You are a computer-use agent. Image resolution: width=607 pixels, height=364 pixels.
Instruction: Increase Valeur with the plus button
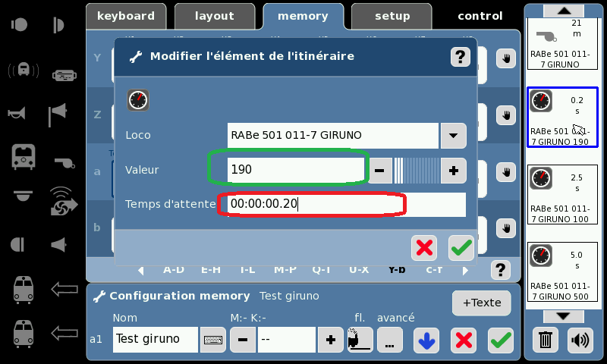tap(454, 171)
